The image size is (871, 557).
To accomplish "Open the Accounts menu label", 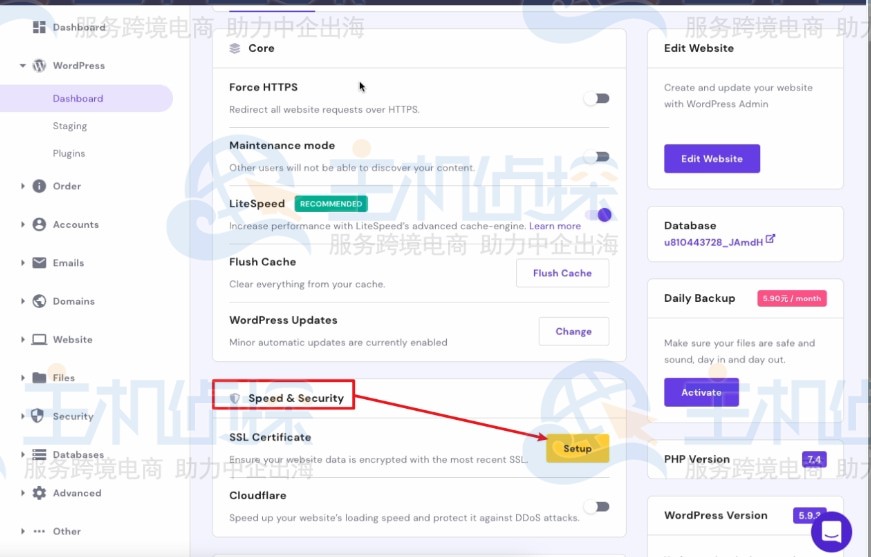I will [x=76, y=224].
